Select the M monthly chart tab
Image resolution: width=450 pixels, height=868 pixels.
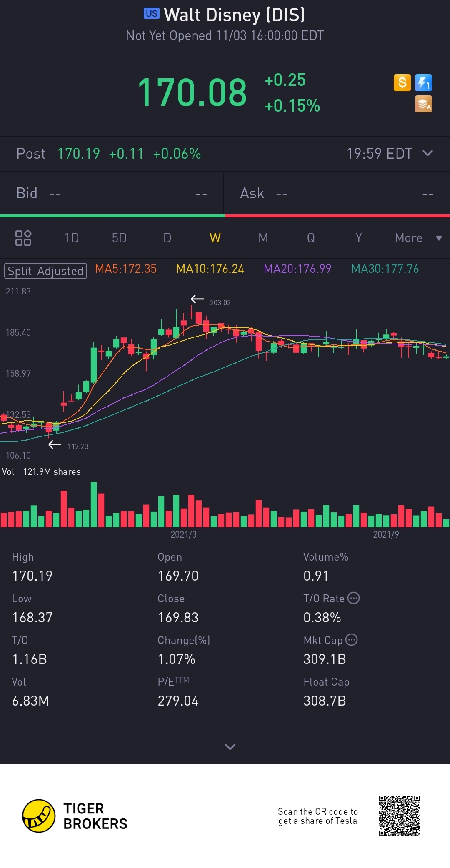click(263, 238)
